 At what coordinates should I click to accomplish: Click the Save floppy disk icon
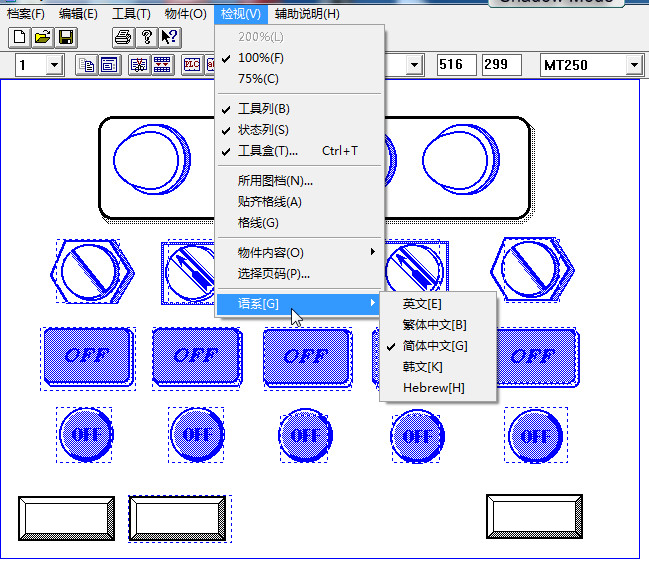pyautogui.click(x=65, y=38)
